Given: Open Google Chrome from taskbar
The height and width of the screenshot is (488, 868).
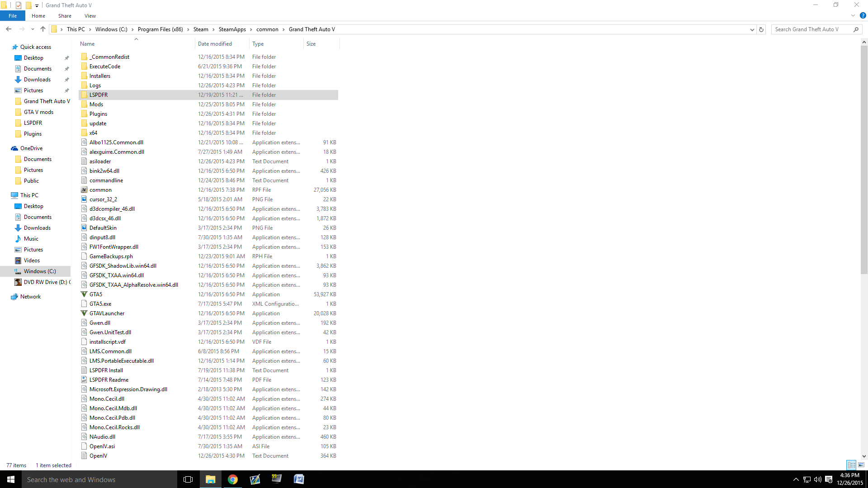Looking at the screenshot, I should click(x=233, y=479).
